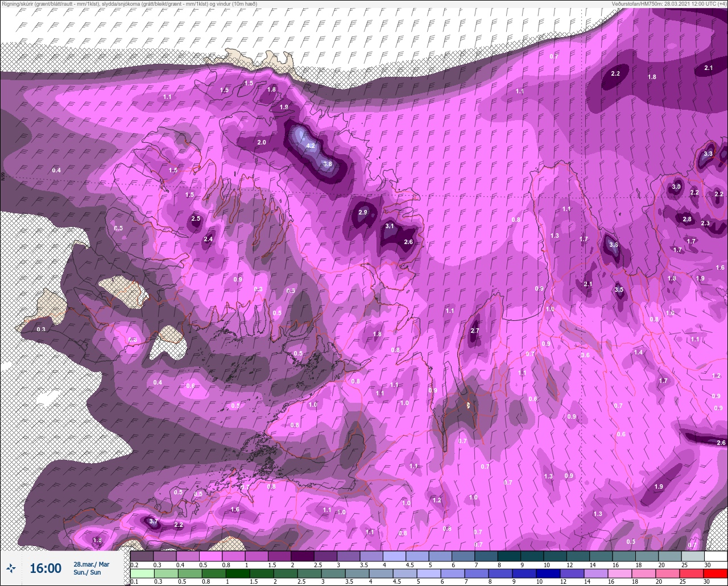Viewport: 728px width, 586px height.
Task: Click the 3.5 precipitation value on map
Action: click(x=619, y=290)
